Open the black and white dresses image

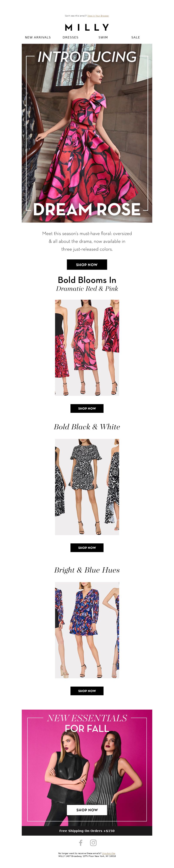(x=87, y=487)
